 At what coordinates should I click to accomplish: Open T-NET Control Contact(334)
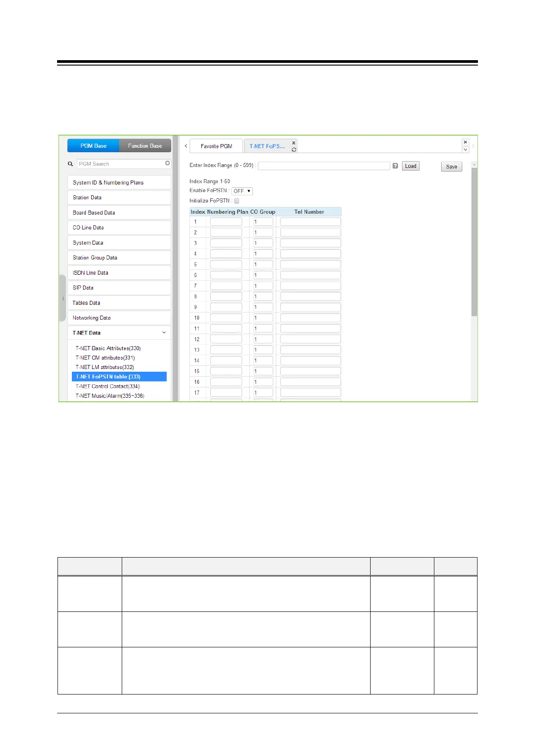[x=108, y=386]
